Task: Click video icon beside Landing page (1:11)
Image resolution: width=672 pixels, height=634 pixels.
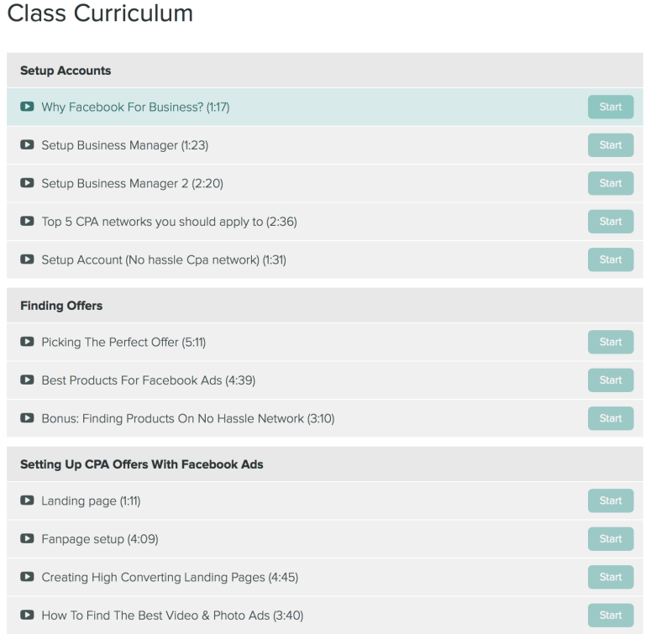Action: pos(27,500)
